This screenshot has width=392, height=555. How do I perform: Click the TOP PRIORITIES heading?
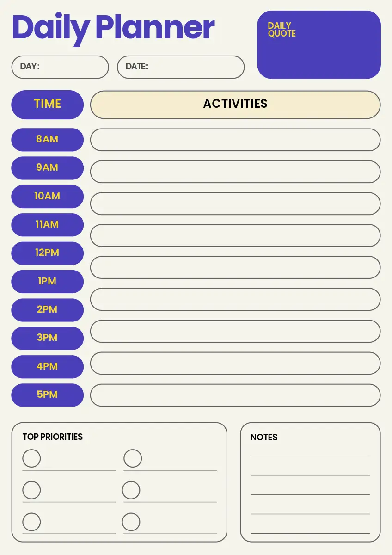coord(53,437)
